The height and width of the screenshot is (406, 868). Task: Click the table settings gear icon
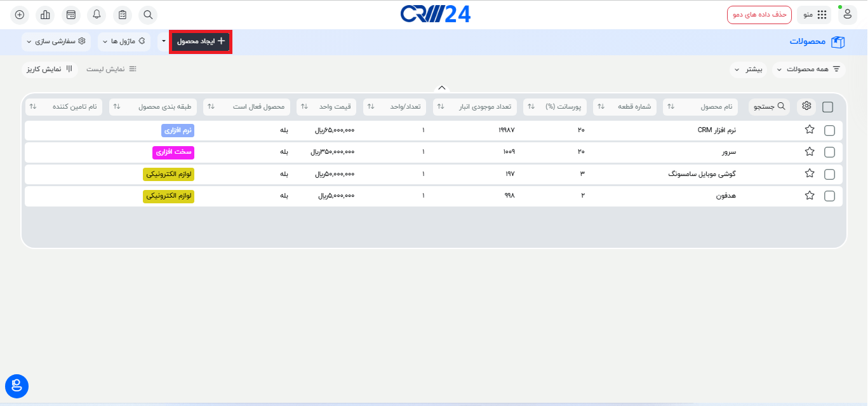coord(806,106)
